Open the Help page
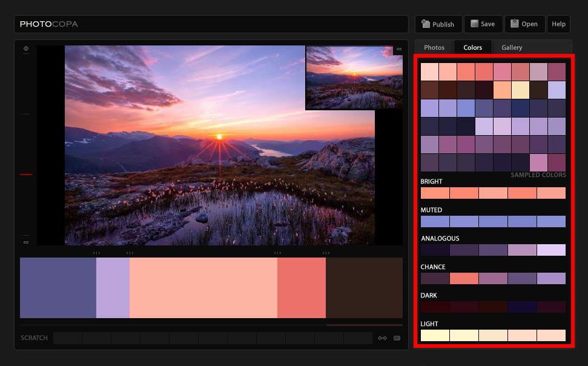The height and width of the screenshot is (366, 588). coord(558,24)
